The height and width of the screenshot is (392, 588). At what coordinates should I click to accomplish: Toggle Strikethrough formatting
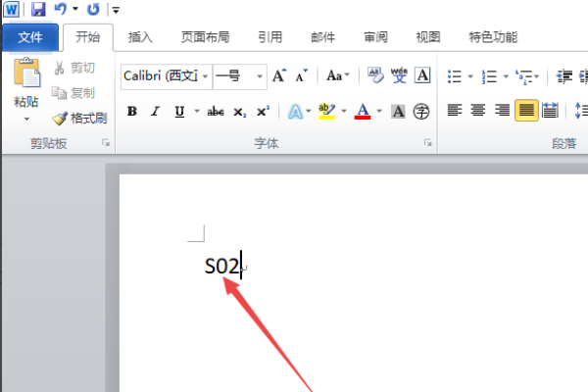point(216,112)
